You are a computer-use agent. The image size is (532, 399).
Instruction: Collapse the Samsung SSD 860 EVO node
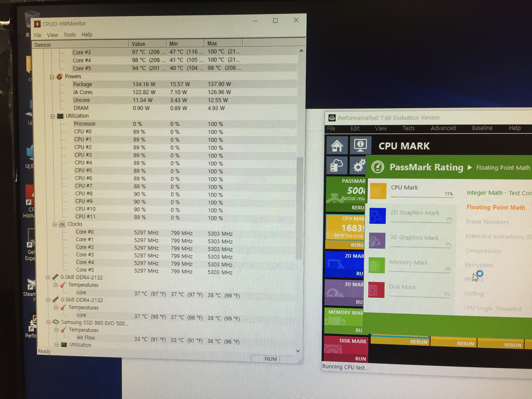[48, 322]
